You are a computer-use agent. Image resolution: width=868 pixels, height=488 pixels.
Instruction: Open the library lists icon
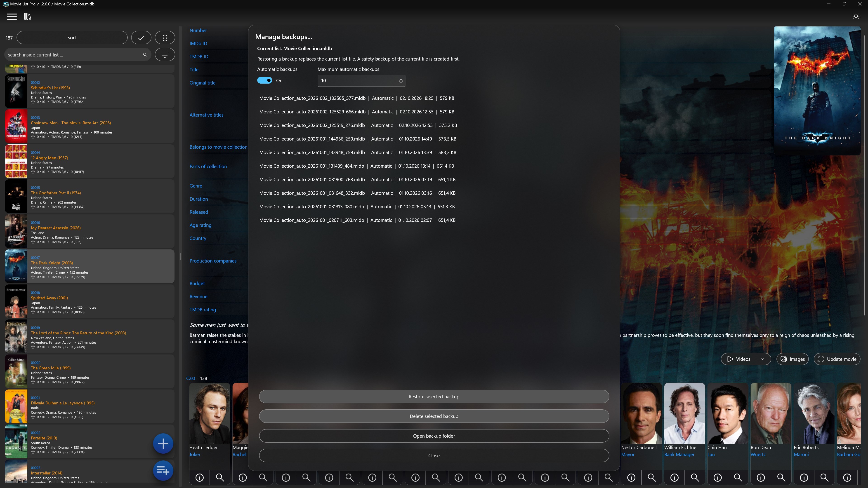point(28,16)
